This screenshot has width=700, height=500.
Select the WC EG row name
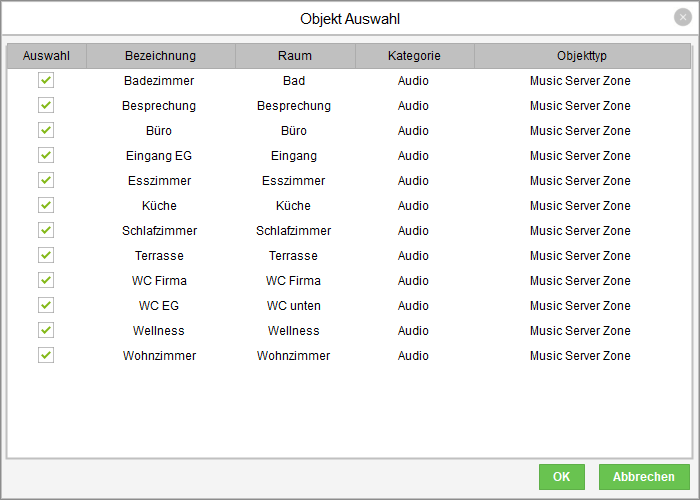tap(159, 306)
